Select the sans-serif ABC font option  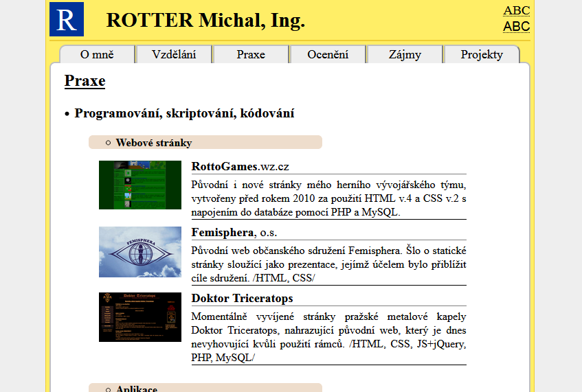click(x=516, y=27)
